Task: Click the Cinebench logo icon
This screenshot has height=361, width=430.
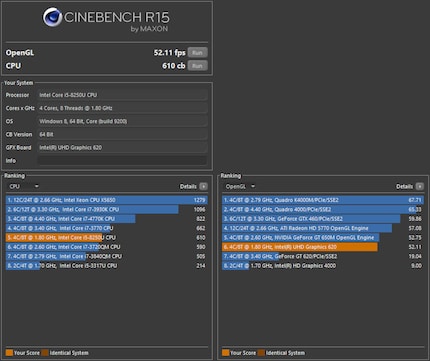Action: tap(52, 17)
